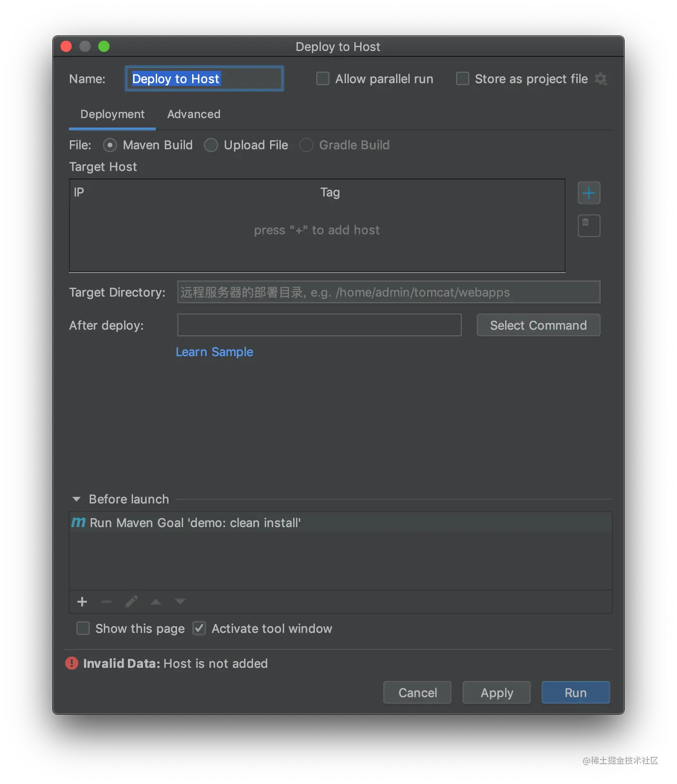Click the Select Command button

538,325
